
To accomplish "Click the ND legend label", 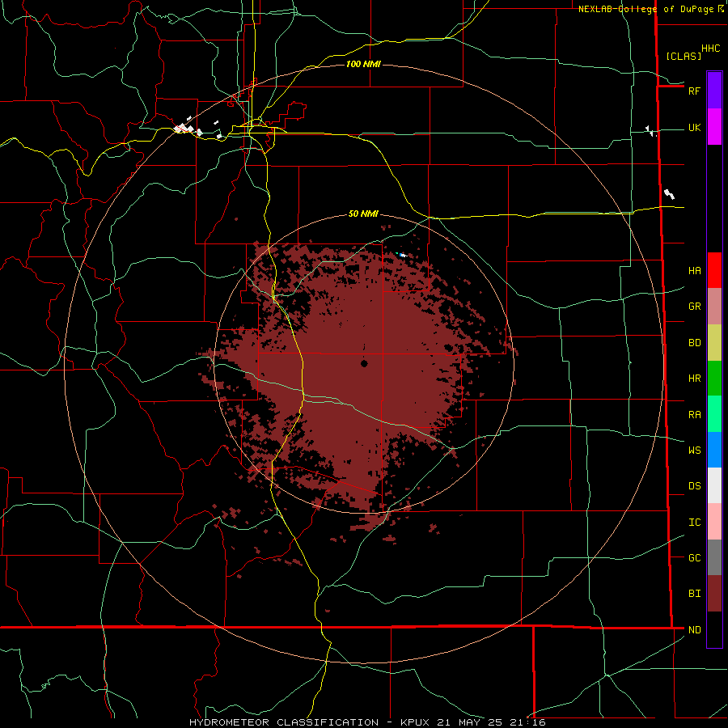I will pyautogui.click(x=694, y=629).
